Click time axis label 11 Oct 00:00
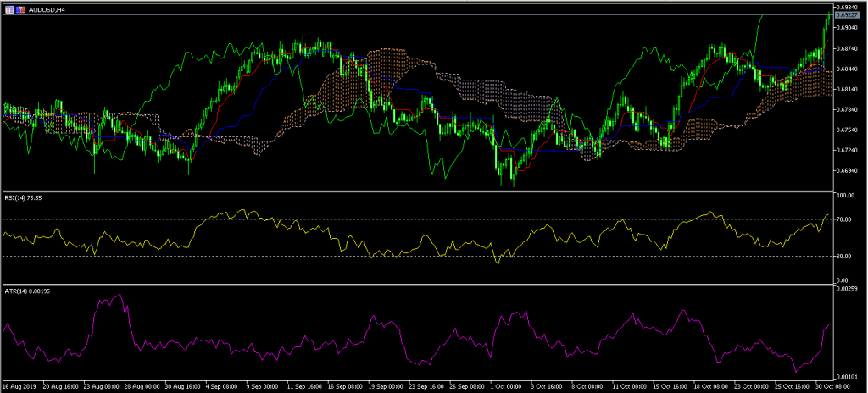Viewport: 868px width, 393px height. (x=630, y=386)
